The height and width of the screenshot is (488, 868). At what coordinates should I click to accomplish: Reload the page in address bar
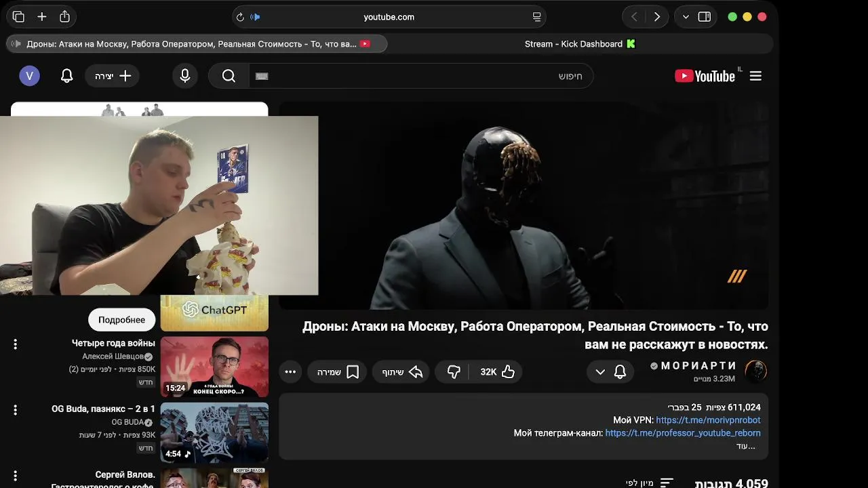coord(239,17)
